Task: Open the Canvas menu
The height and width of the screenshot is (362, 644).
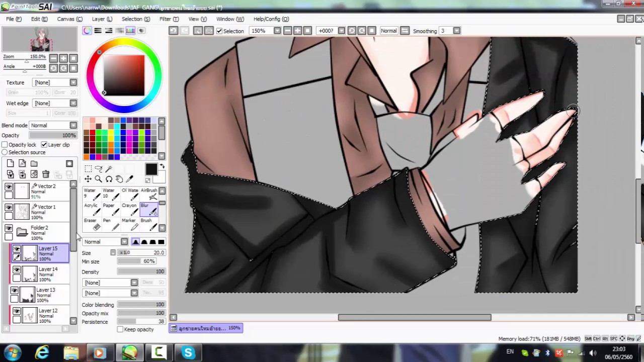Action: 69,19
